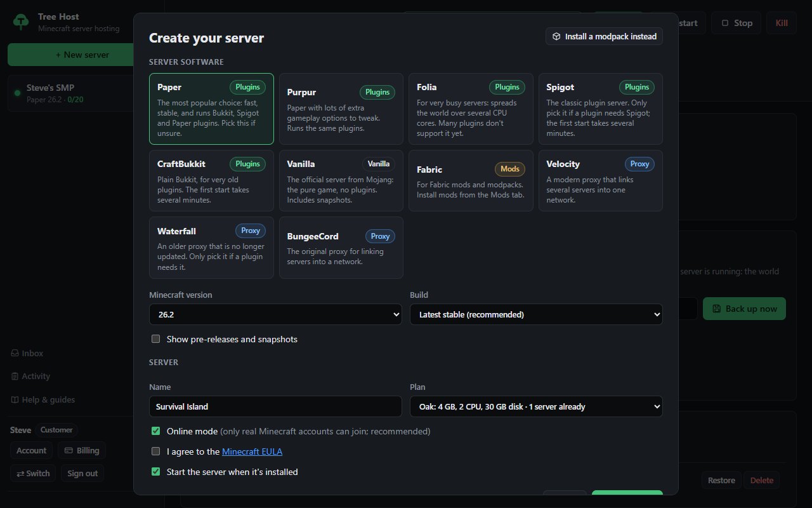812x508 pixels.
Task: Click the Install a modpack instead button
Action: tap(604, 36)
